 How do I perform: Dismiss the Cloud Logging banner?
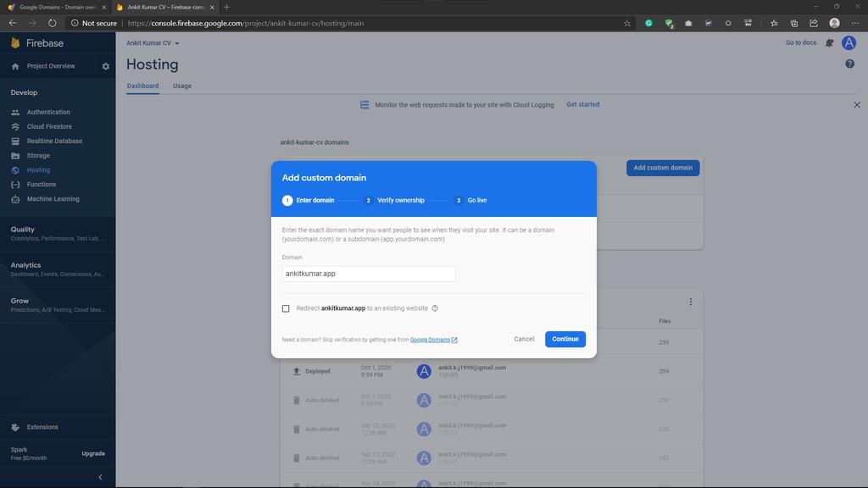click(857, 104)
